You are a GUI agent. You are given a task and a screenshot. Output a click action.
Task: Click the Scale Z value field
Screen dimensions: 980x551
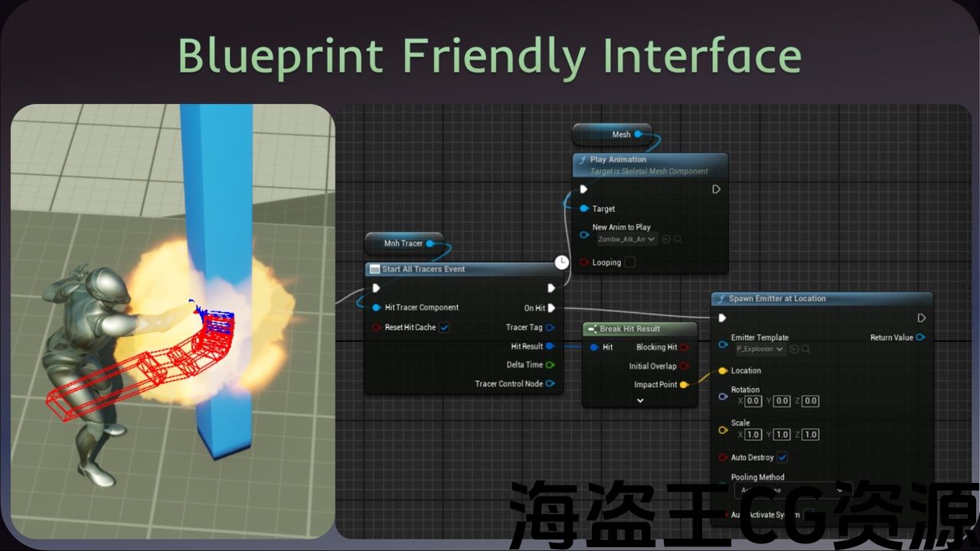tap(810, 435)
